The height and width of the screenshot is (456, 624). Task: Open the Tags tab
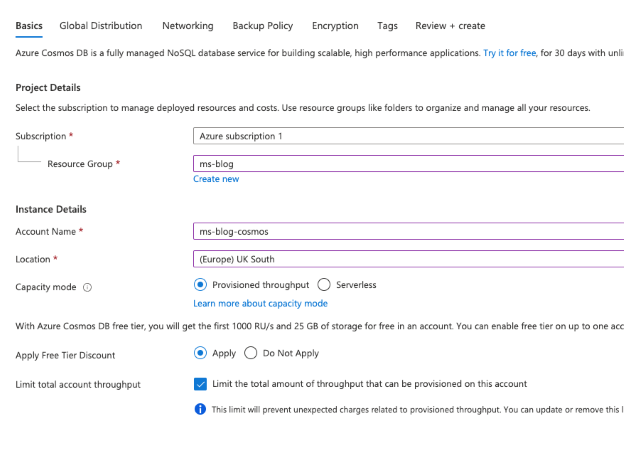tap(387, 26)
